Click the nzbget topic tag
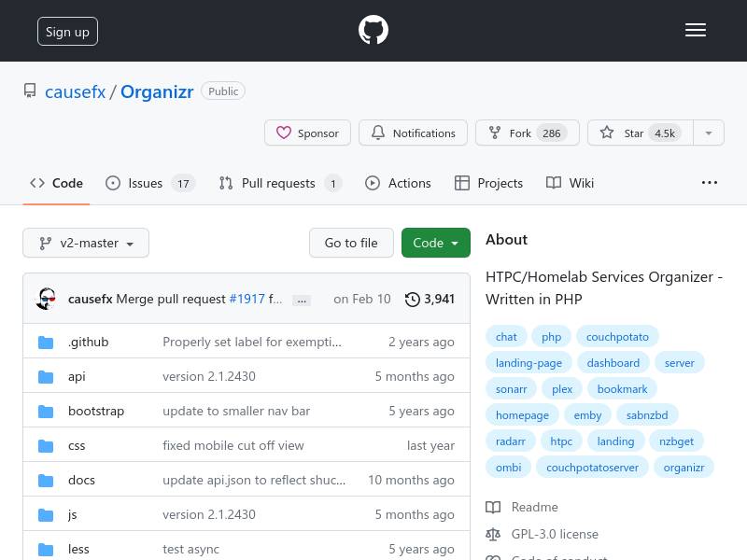 676,441
